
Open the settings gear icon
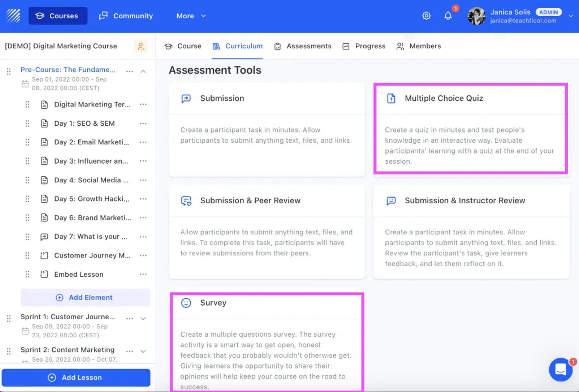[x=426, y=16]
